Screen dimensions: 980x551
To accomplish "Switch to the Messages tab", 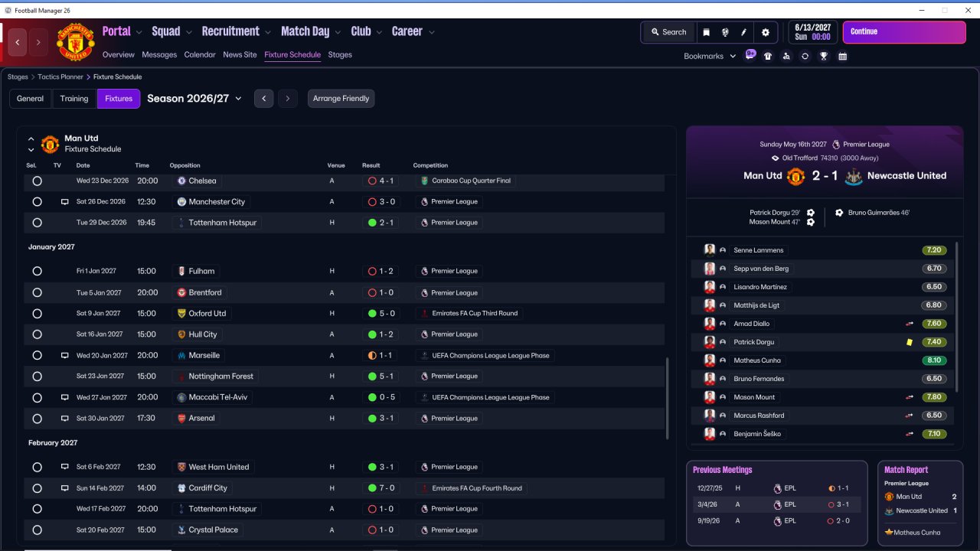I will [x=159, y=55].
